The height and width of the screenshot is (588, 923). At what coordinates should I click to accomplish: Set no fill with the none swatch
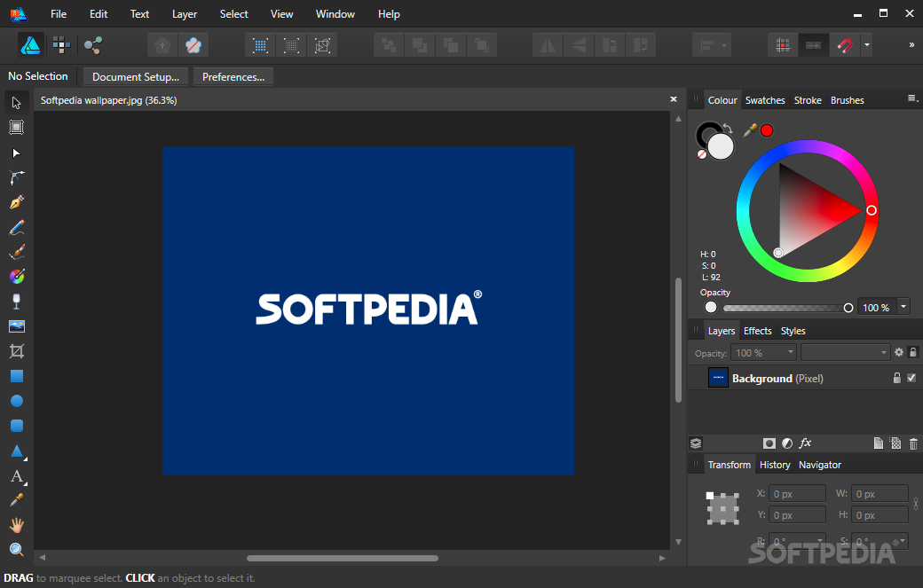point(702,154)
